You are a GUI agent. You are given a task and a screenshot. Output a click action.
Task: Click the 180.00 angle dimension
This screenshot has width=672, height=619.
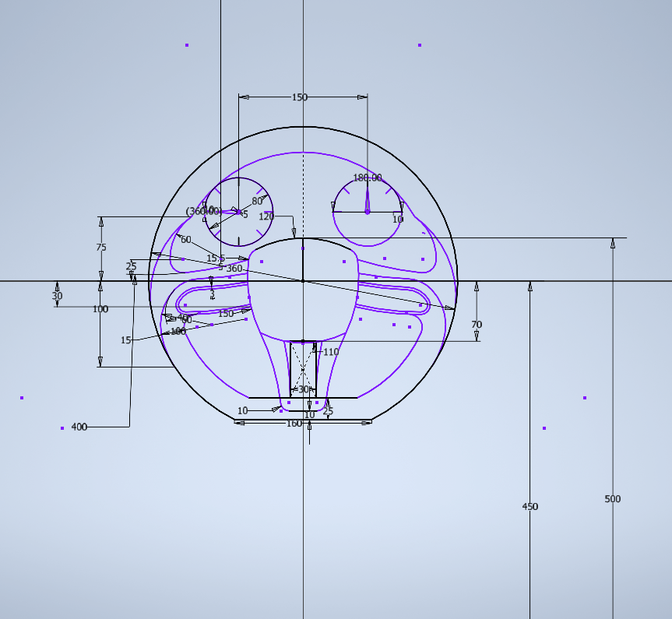pyautogui.click(x=368, y=178)
